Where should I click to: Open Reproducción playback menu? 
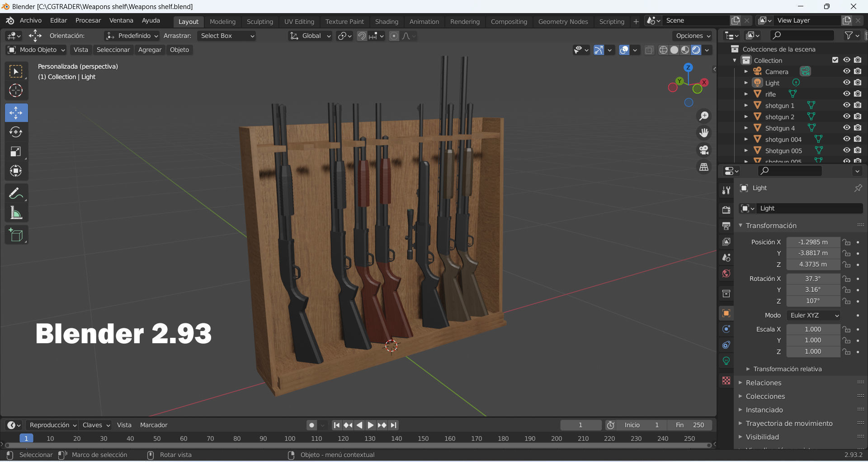click(52, 425)
